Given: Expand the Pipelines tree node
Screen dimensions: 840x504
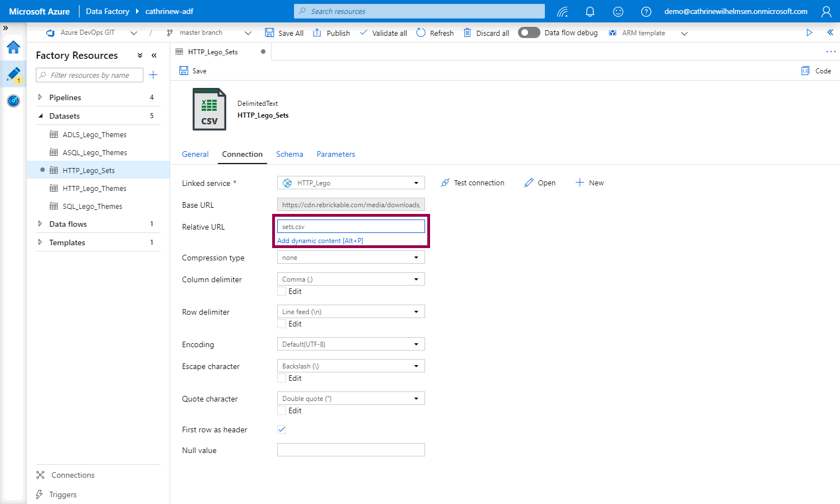Looking at the screenshot, I should point(40,97).
